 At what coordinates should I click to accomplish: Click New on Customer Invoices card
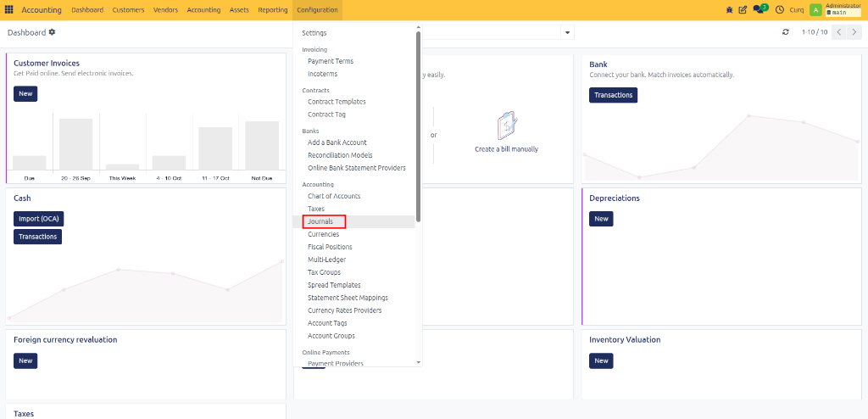tap(25, 93)
